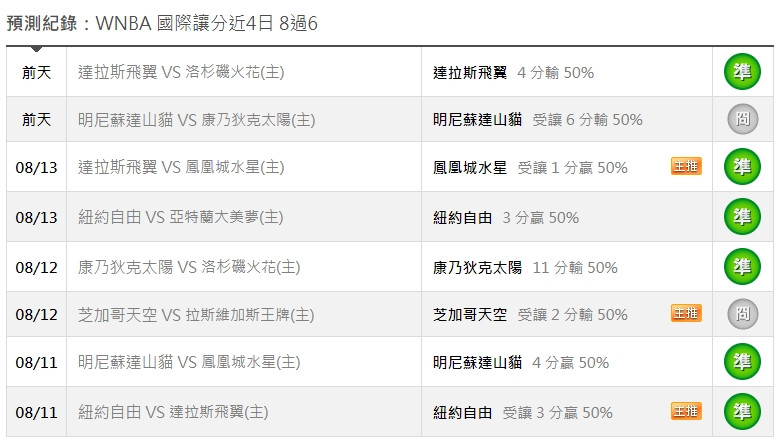The image size is (782, 446).
Task: Click green 準 icon for 紐約自由 VS 達拉斯飛翼 row
Action: [x=742, y=412]
